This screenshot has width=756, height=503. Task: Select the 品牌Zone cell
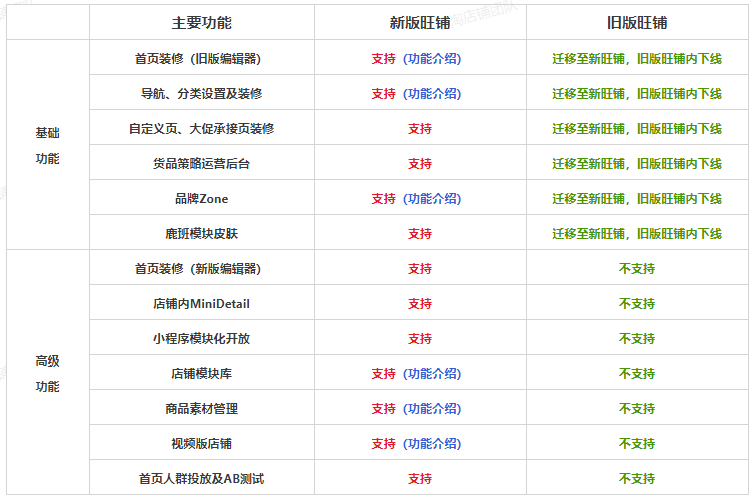point(202,197)
